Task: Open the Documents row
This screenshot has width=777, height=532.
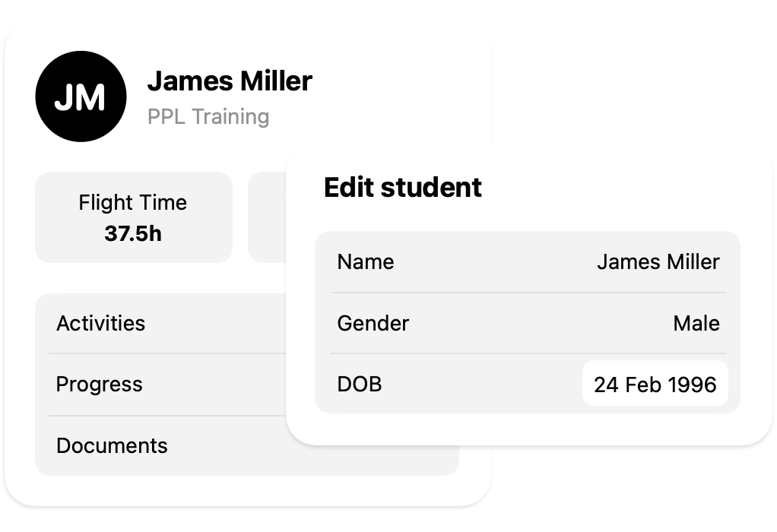Action: click(112, 445)
